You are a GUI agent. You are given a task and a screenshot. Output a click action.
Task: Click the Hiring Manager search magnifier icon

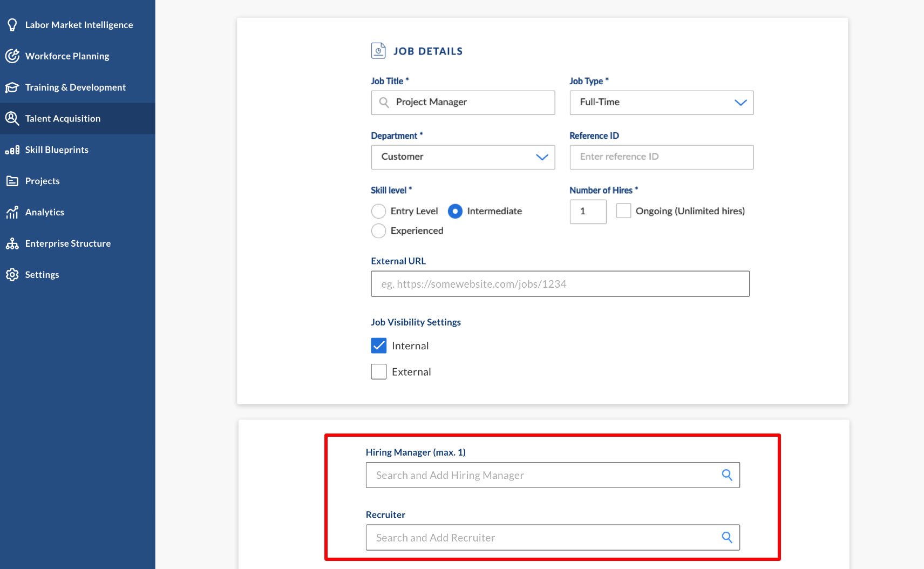(726, 475)
